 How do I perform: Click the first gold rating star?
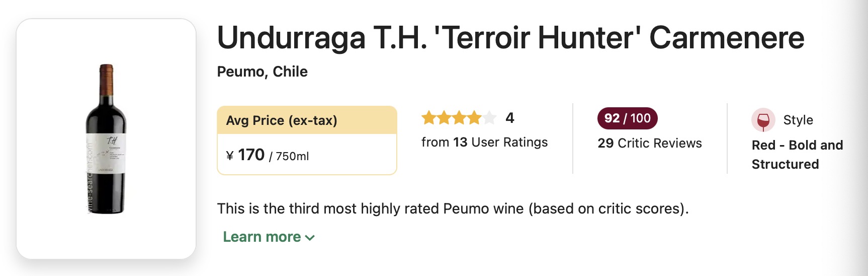(x=428, y=118)
